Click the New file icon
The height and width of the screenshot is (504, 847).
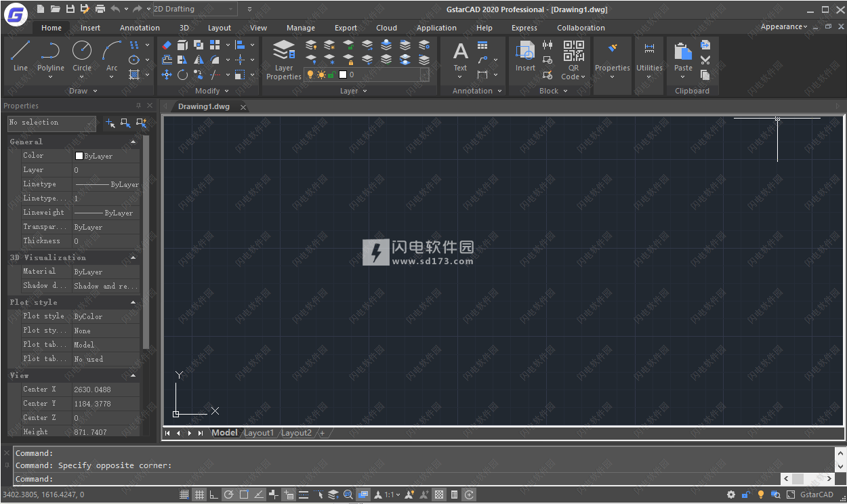coord(40,9)
